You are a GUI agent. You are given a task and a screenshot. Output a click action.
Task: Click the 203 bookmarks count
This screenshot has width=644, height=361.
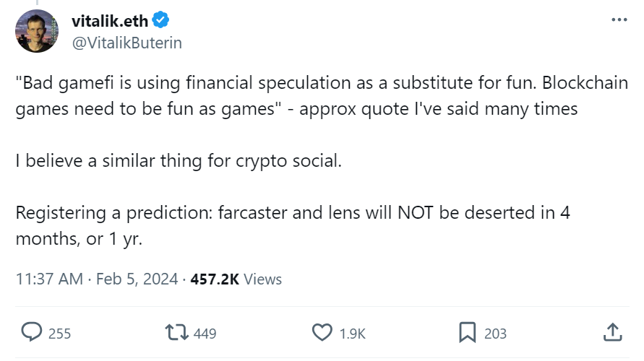495,334
